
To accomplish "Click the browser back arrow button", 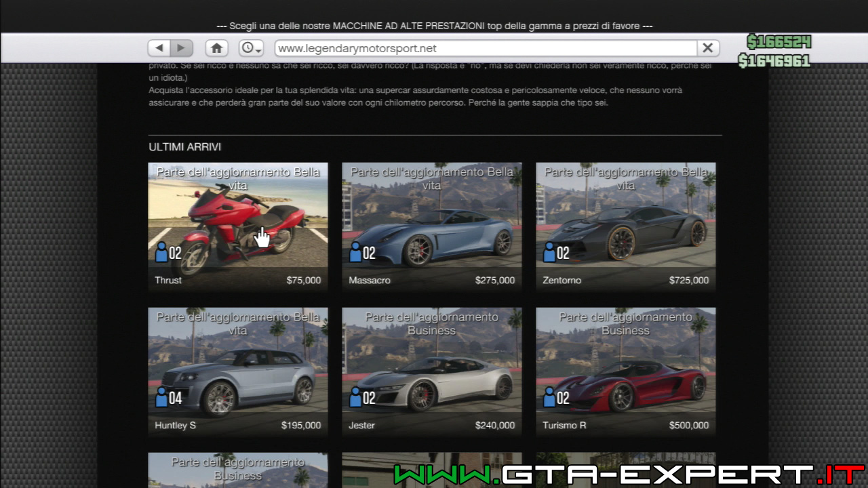I will tap(159, 48).
